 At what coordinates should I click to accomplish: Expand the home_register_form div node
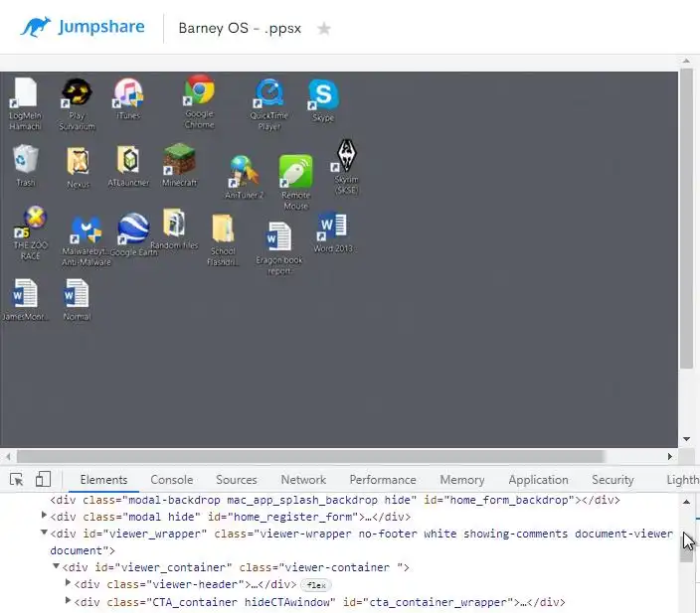(44, 516)
